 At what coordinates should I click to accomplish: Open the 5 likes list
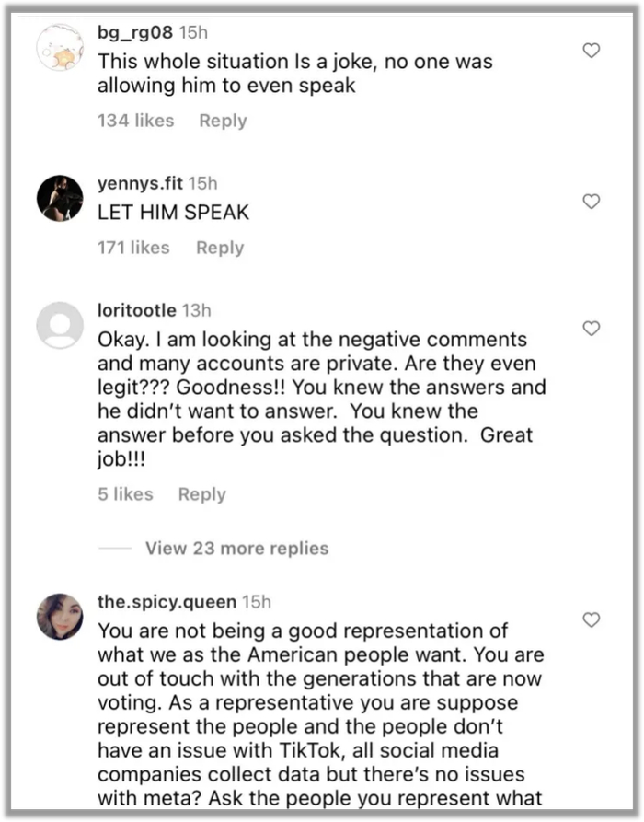click(x=125, y=494)
